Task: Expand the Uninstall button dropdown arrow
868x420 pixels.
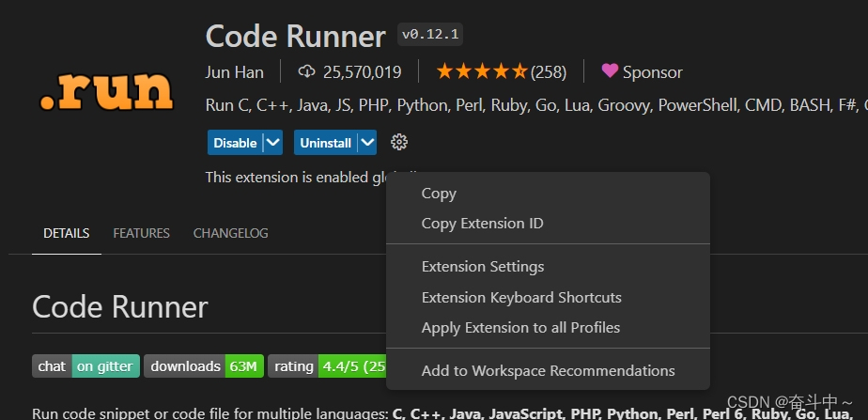Action: (x=367, y=143)
